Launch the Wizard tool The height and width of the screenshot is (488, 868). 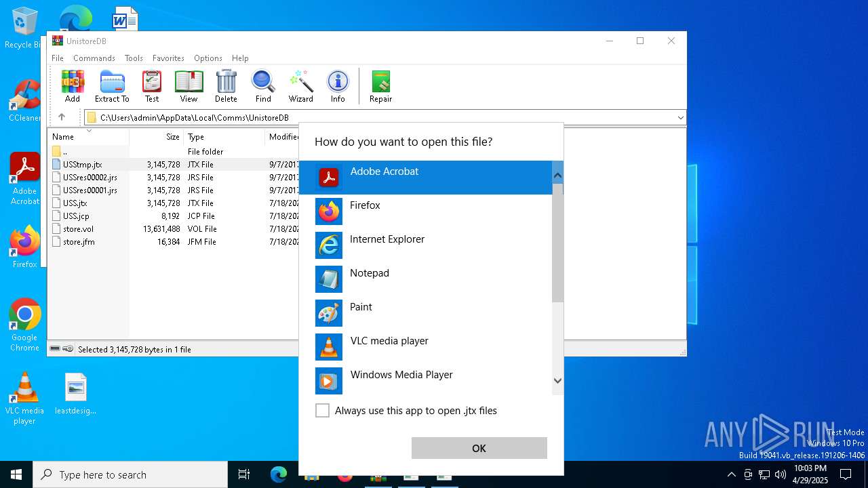(300, 86)
